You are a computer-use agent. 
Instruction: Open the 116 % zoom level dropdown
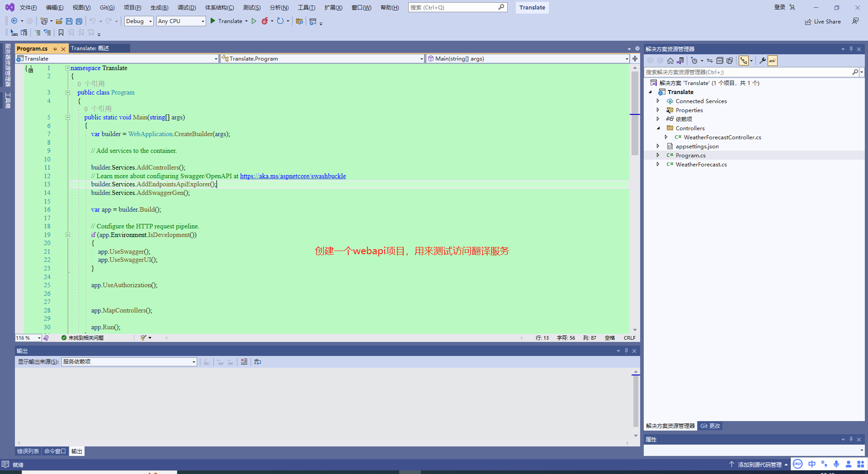[28, 338]
